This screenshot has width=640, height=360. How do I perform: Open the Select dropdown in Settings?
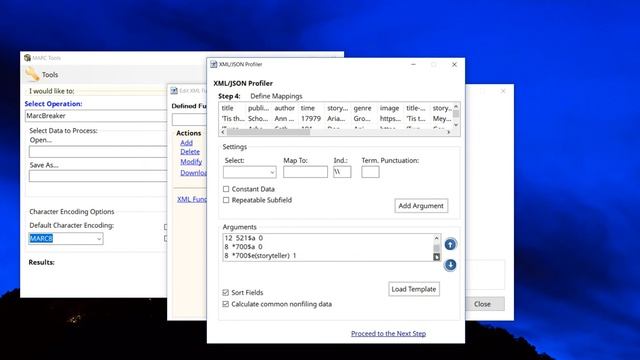(x=249, y=172)
